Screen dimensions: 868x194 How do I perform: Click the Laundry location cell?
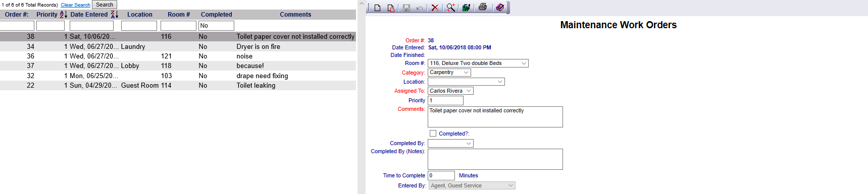(133, 46)
